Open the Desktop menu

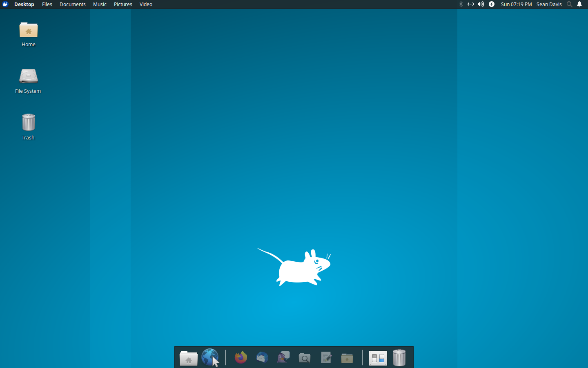click(x=24, y=4)
